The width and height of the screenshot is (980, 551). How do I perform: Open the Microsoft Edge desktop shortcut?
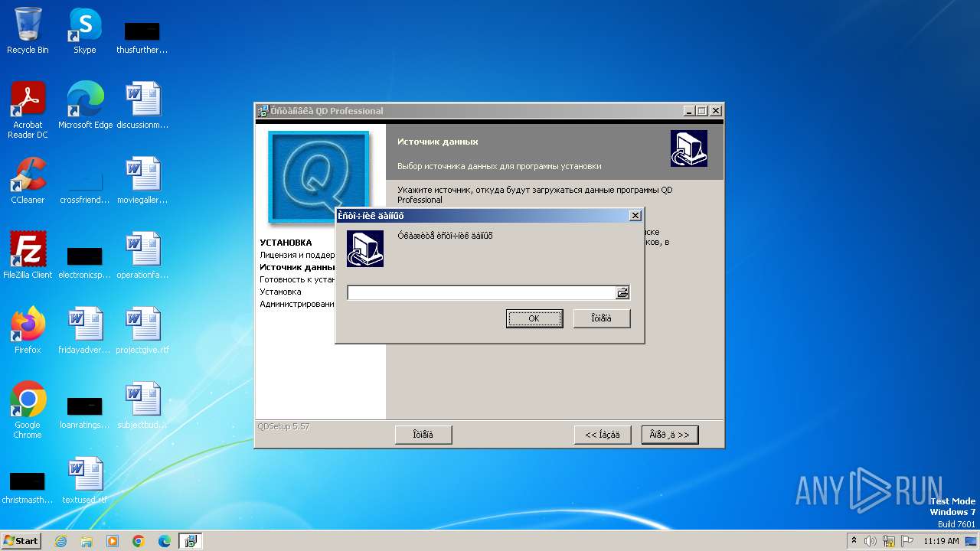(85, 106)
